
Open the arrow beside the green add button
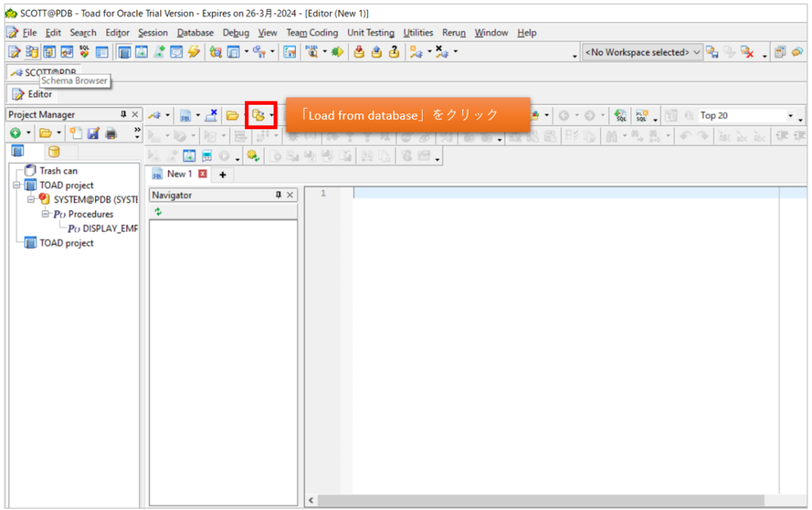[28, 133]
